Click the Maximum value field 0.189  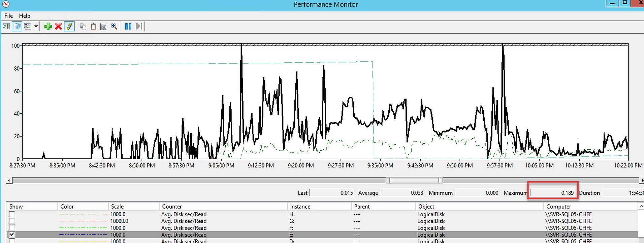tap(553, 193)
